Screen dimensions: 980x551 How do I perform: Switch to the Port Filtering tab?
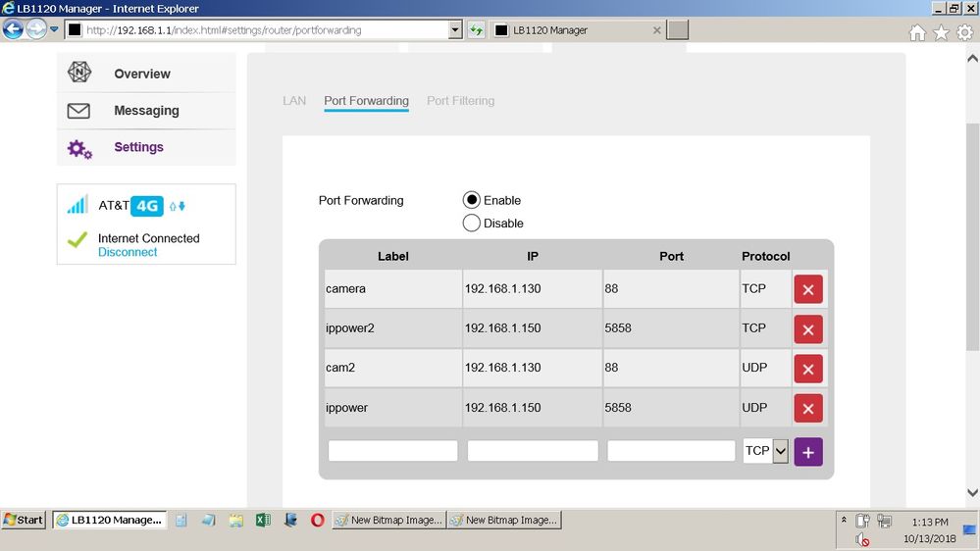pyautogui.click(x=460, y=101)
